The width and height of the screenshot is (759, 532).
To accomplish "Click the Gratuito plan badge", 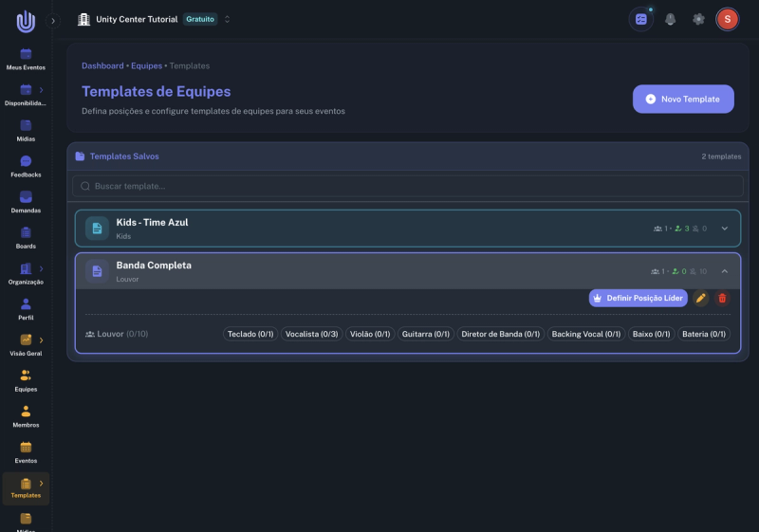I will point(200,19).
